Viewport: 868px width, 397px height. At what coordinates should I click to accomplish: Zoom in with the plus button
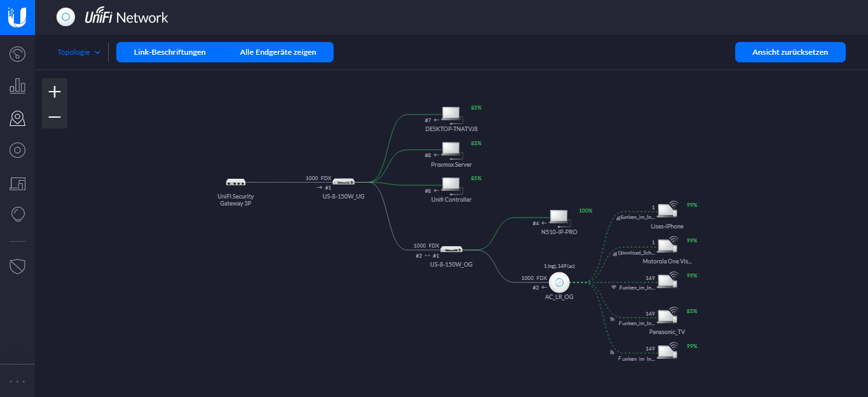pos(55,92)
